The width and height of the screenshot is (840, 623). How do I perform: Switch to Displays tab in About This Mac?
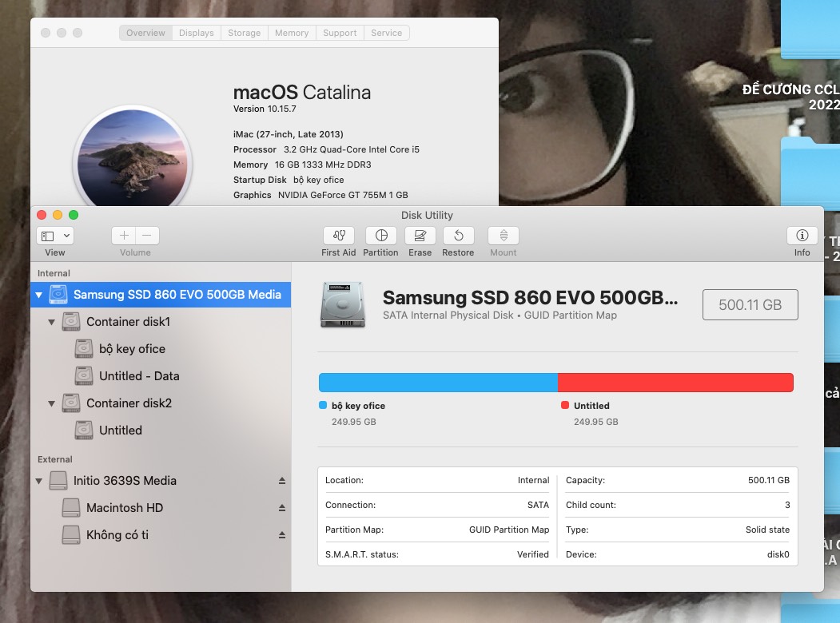point(196,33)
